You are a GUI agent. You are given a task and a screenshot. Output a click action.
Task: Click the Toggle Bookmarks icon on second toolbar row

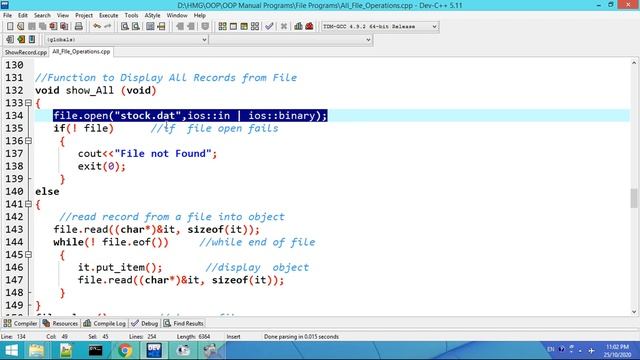click(21, 40)
